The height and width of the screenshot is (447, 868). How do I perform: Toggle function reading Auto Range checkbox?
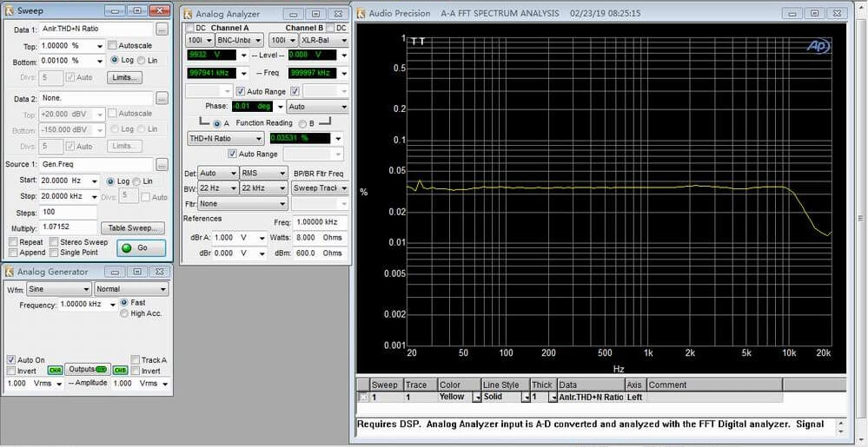point(233,154)
